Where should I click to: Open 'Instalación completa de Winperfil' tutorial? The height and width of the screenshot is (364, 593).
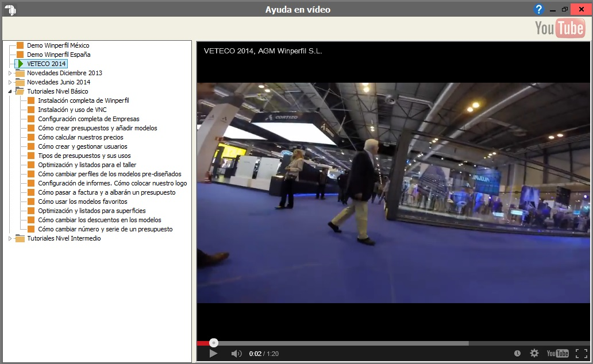coord(83,100)
